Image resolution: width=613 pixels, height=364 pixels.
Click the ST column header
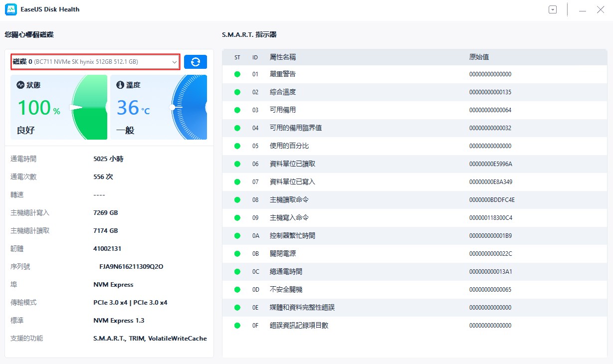(237, 57)
